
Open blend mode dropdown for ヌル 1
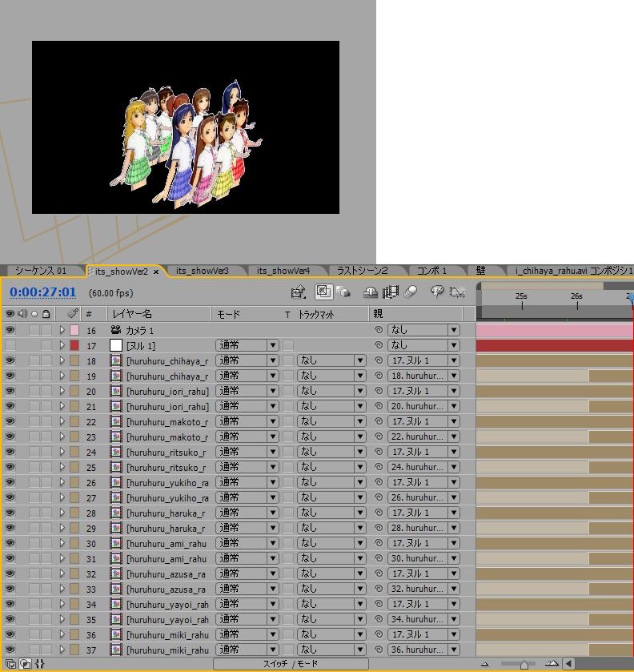click(x=247, y=345)
